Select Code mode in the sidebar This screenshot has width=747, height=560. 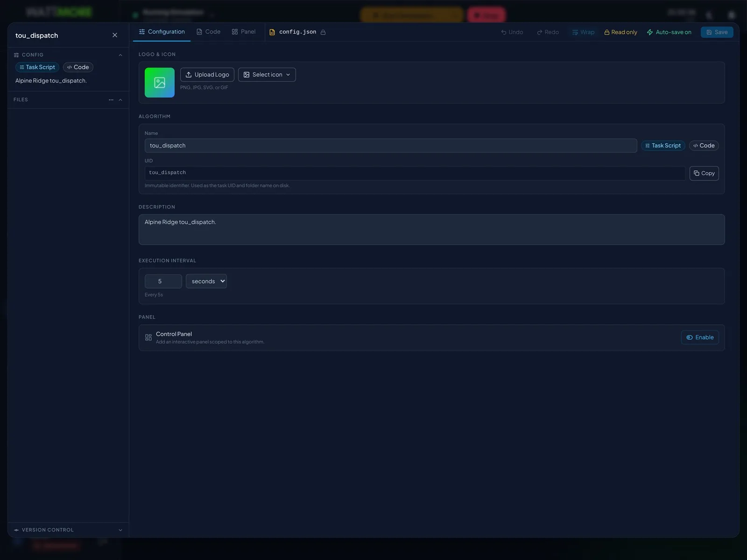click(78, 67)
